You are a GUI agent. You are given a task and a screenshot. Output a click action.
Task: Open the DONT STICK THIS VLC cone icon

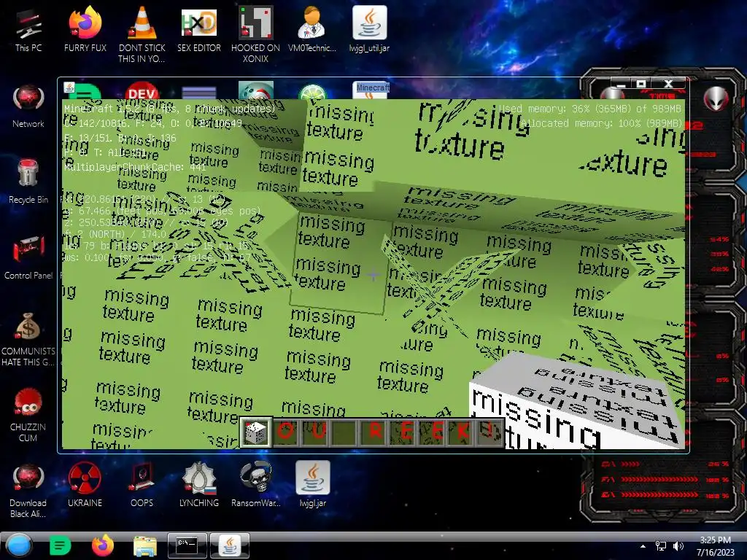142,34
